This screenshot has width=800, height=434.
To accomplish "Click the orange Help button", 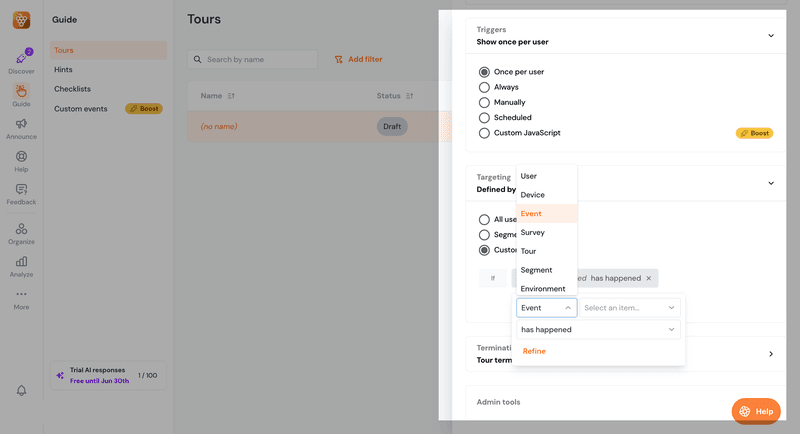I will click(755, 411).
